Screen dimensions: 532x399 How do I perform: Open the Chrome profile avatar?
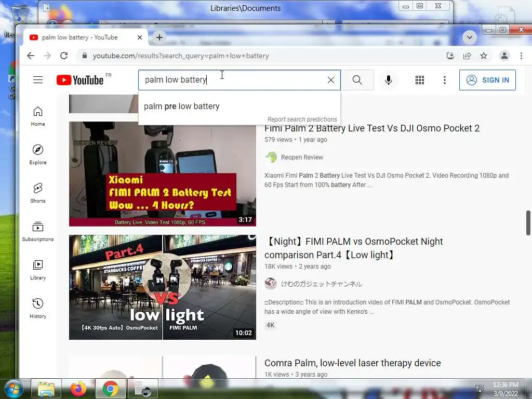[x=504, y=56]
